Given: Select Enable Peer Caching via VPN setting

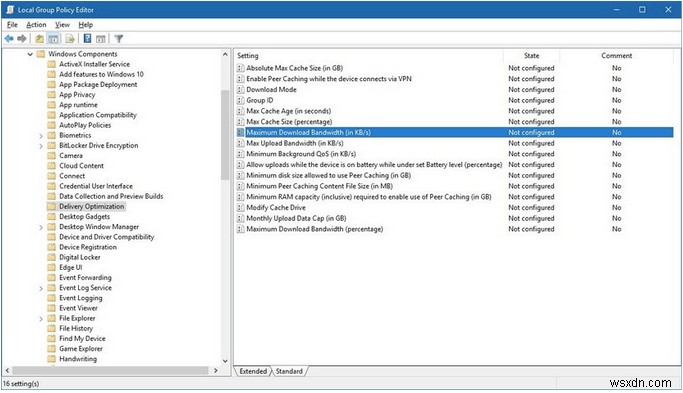Looking at the screenshot, I should click(x=329, y=79).
